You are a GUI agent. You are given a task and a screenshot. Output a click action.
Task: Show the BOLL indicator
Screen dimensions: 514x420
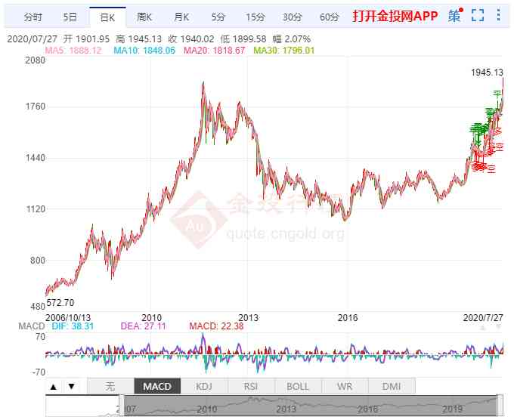(298, 387)
